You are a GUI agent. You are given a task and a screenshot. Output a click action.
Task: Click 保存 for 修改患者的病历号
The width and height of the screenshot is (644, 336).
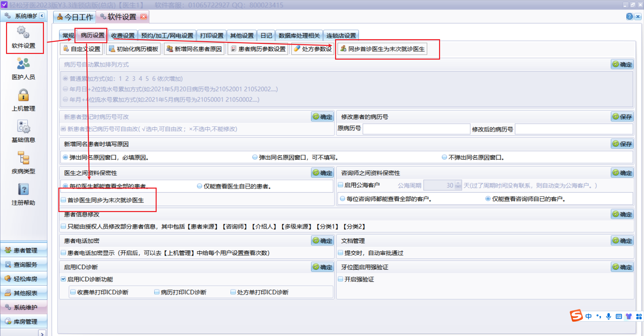coord(622,117)
